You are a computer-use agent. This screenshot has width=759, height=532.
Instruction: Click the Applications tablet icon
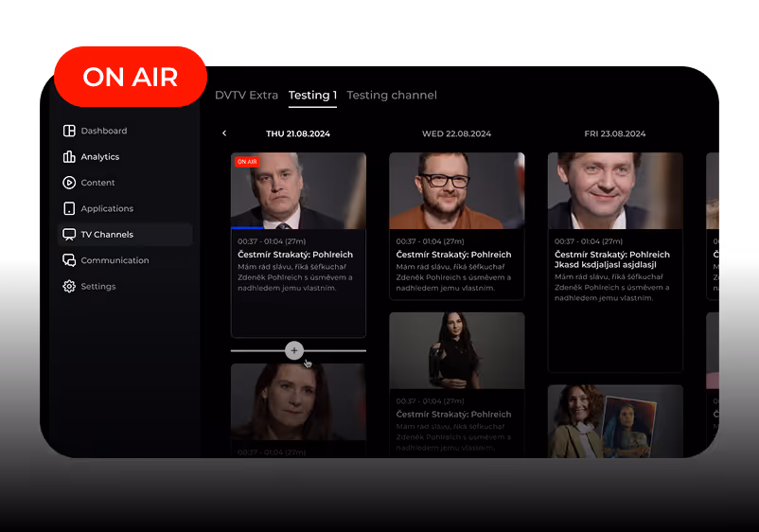point(69,208)
